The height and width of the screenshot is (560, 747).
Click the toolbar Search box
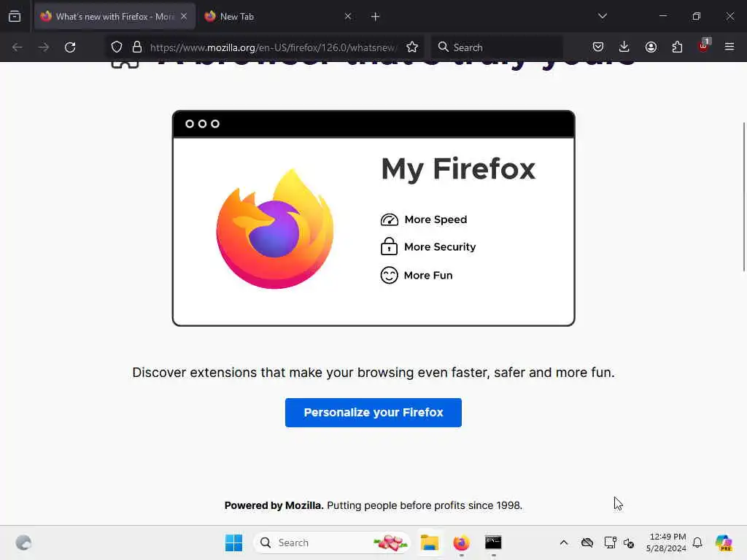tap(497, 47)
